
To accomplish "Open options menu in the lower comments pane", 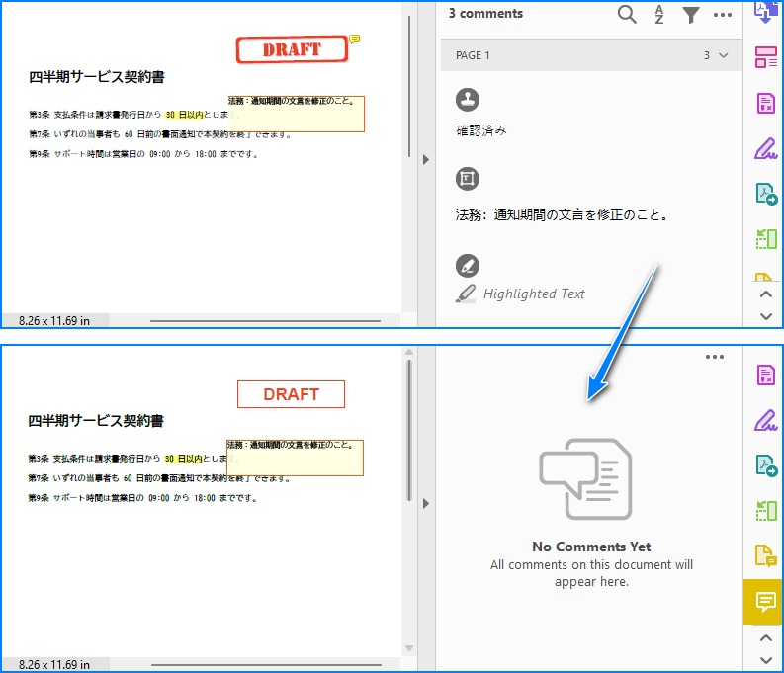I will pyautogui.click(x=715, y=357).
